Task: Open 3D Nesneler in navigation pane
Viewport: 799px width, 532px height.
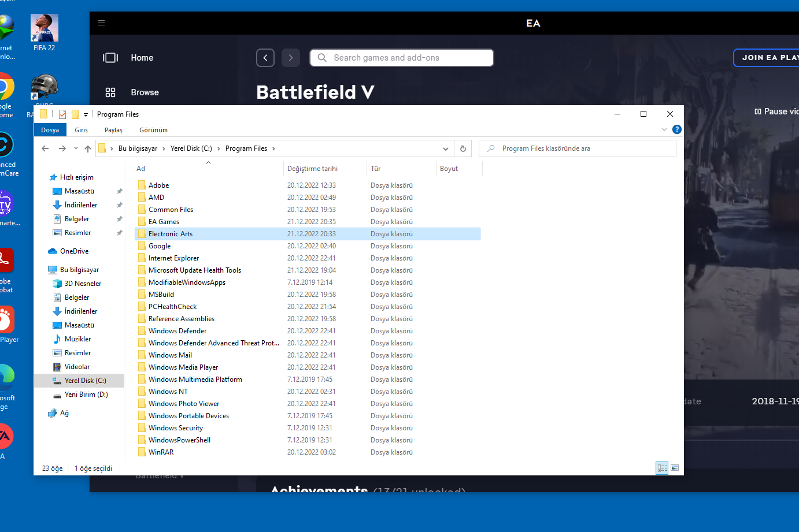Action: pyautogui.click(x=83, y=284)
